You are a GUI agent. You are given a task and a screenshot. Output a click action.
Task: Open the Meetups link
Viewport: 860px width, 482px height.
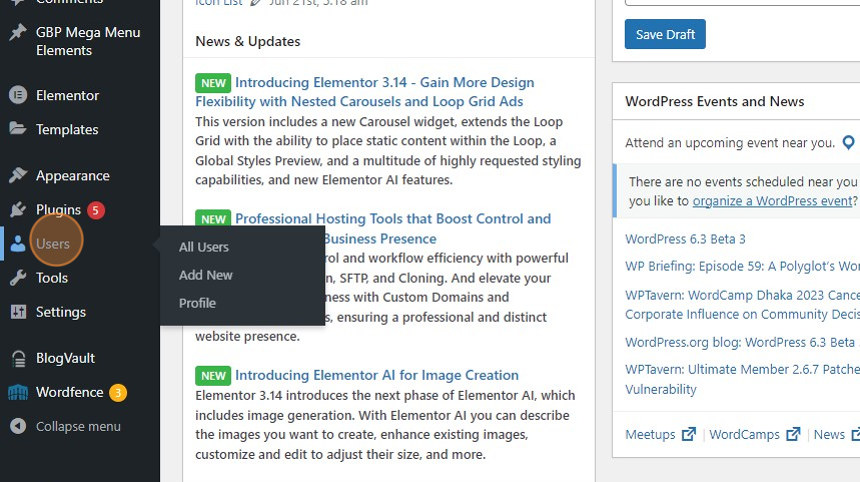point(650,434)
